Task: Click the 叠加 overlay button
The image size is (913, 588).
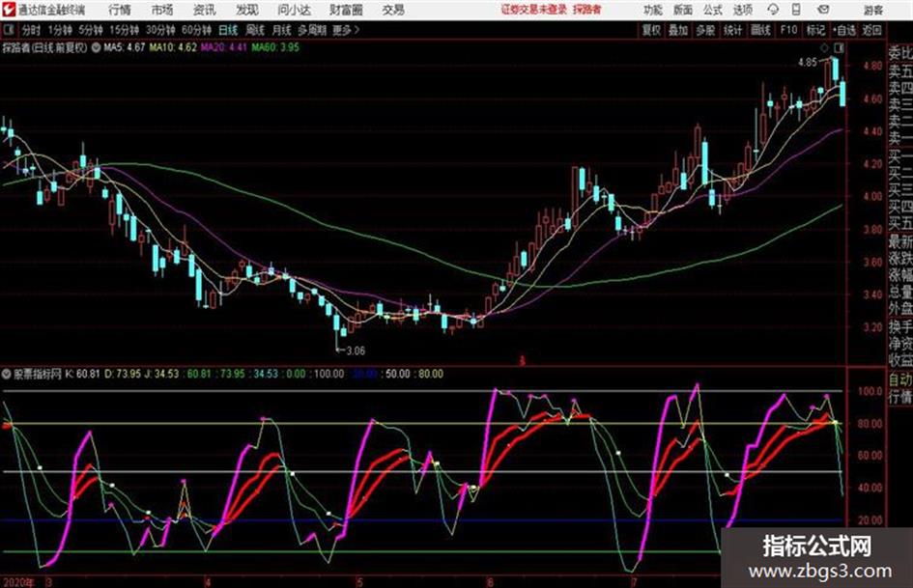Action: tap(678, 30)
